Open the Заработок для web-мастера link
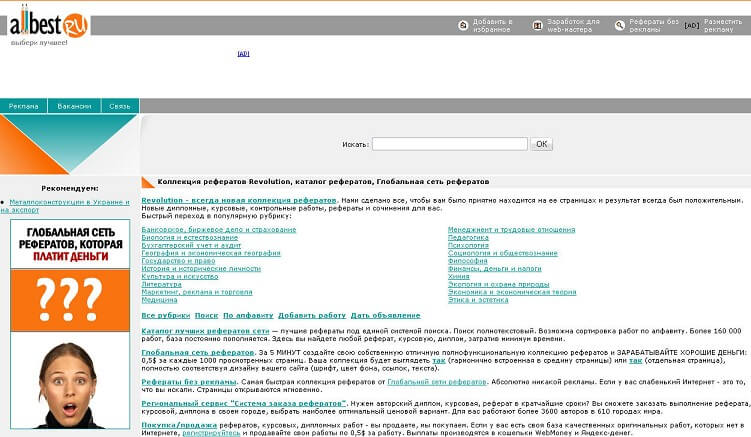Image resolution: width=751 pixels, height=437 pixels. coord(573,25)
